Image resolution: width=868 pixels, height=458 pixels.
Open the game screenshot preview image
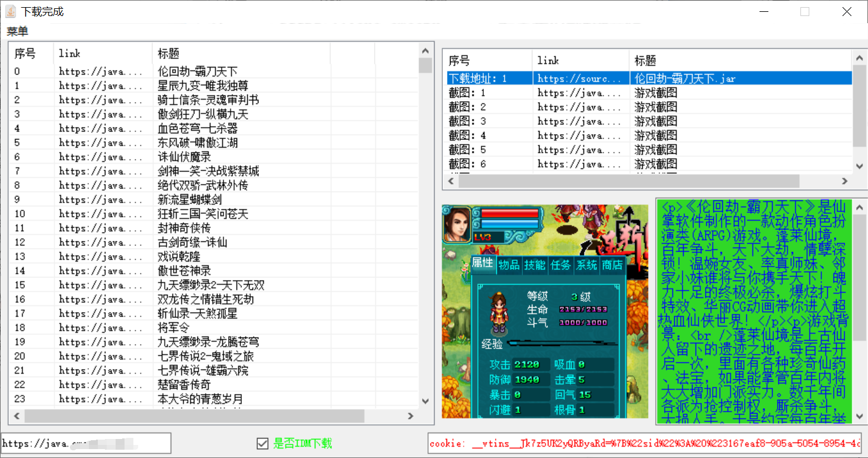(x=545, y=311)
